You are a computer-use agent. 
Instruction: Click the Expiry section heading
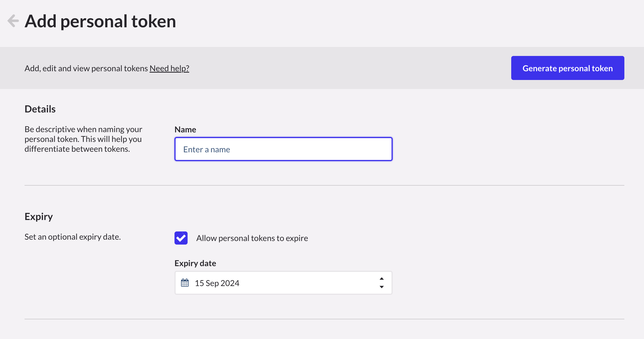(39, 216)
